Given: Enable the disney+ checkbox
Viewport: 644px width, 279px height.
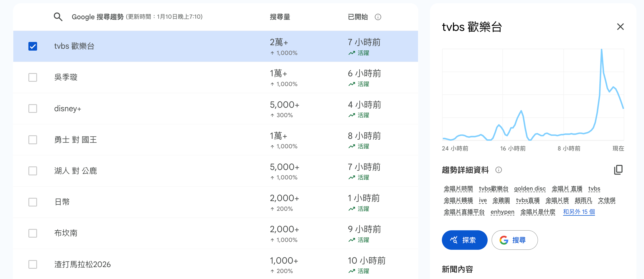Looking at the screenshot, I should (33, 109).
